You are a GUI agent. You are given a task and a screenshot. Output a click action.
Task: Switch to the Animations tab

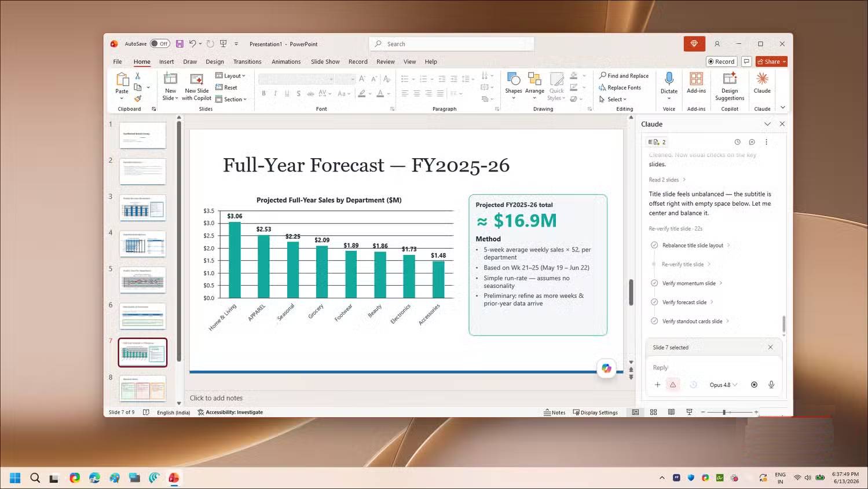point(286,61)
